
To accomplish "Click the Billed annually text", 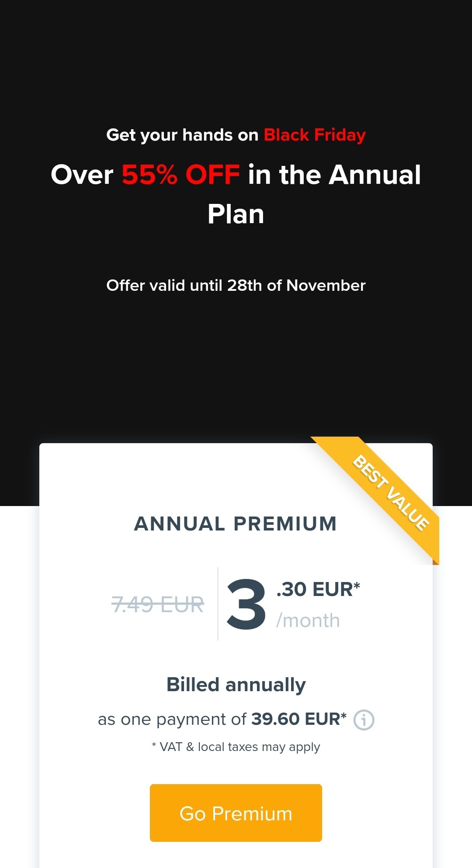I will pyautogui.click(x=236, y=685).
